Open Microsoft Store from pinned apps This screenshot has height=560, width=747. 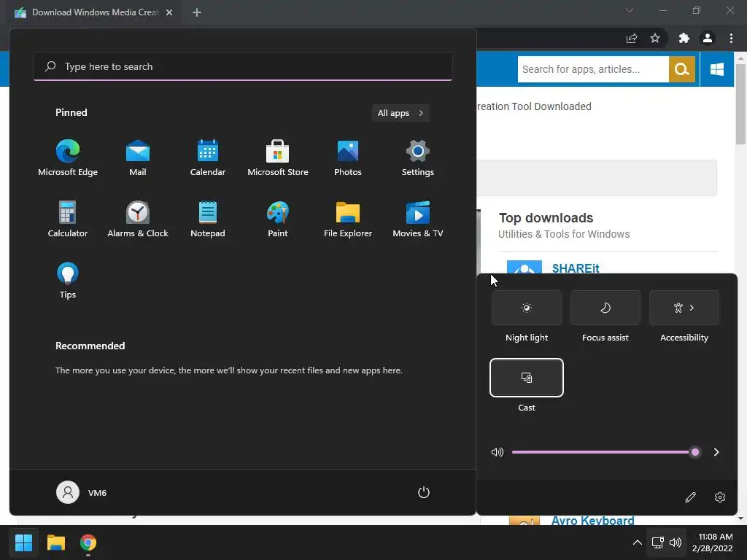coord(278,158)
